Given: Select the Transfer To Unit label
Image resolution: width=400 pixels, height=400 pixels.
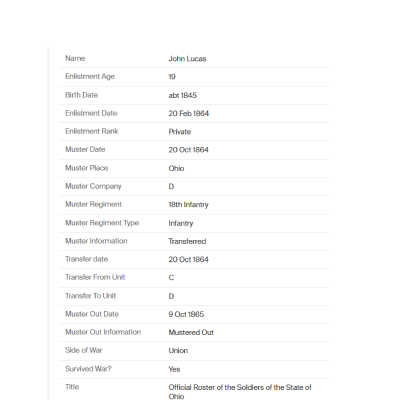Looking at the screenshot, I should point(91,296).
